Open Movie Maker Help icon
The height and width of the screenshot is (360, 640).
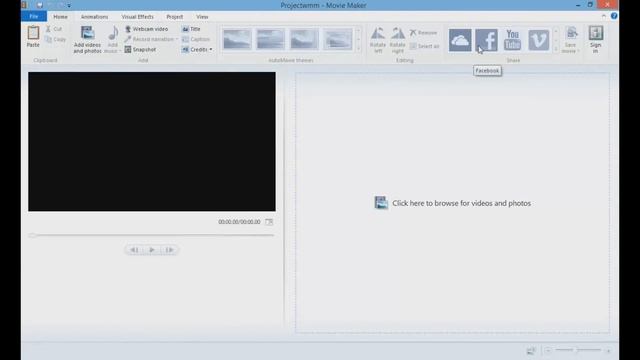point(614,16)
